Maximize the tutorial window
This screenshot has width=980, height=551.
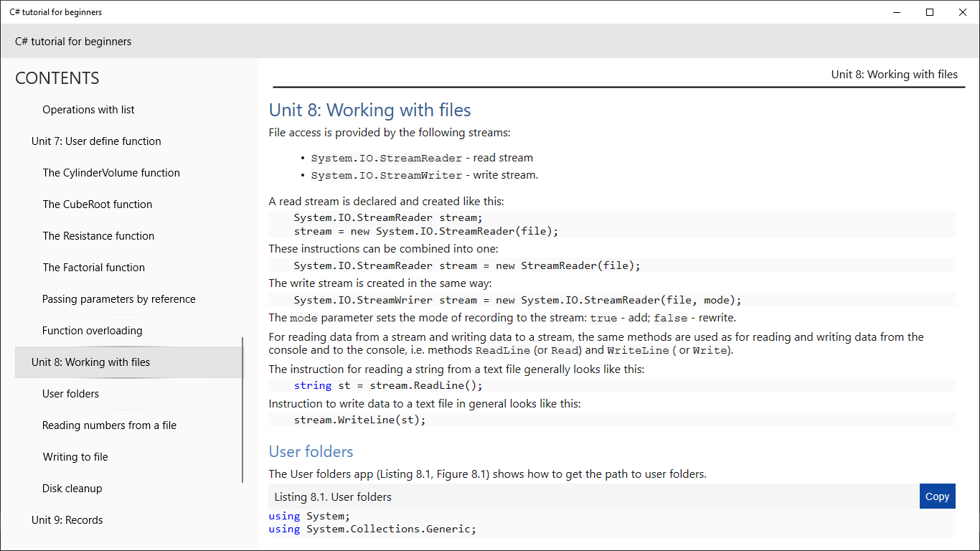pyautogui.click(x=930, y=12)
